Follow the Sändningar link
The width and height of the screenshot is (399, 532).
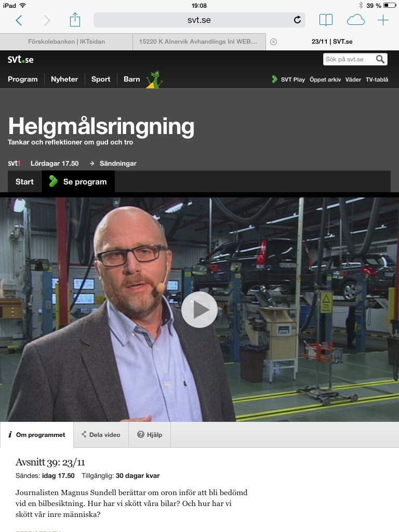pos(117,163)
